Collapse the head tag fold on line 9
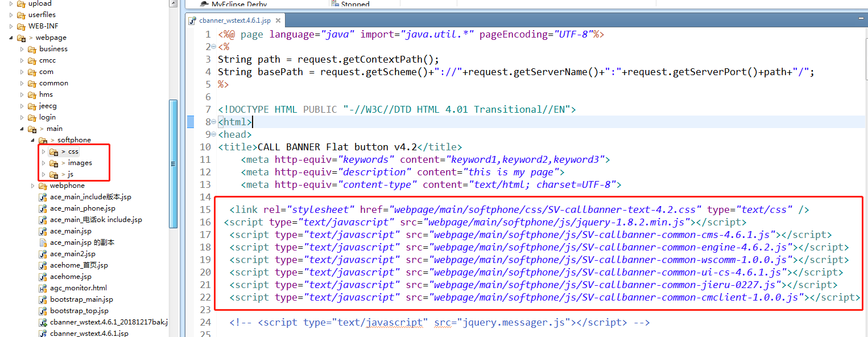 click(x=213, y=135)
